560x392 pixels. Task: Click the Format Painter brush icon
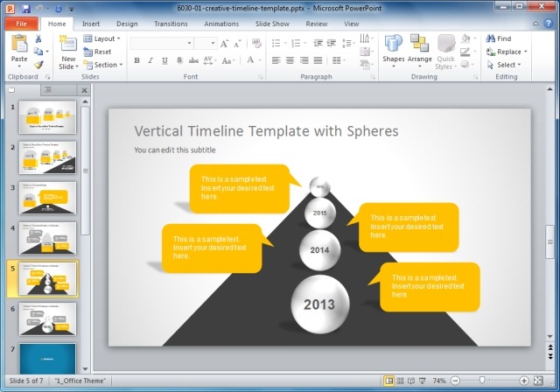[38, 65]
